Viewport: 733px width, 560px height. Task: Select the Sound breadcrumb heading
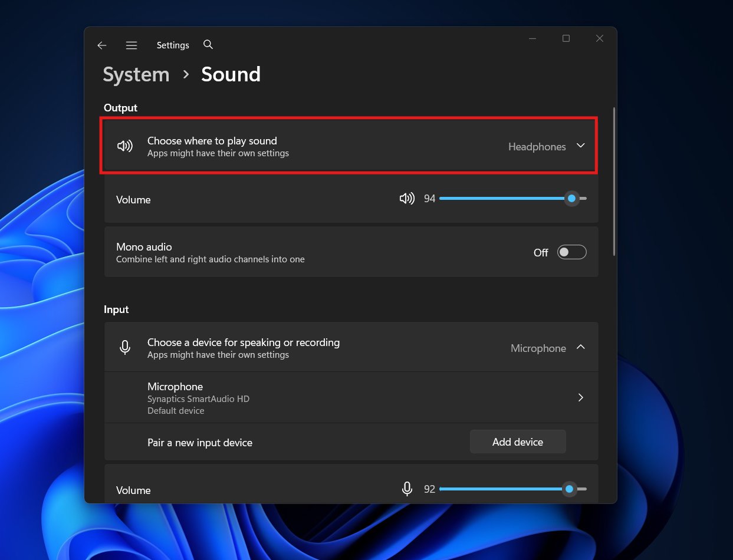click(231, 74)
